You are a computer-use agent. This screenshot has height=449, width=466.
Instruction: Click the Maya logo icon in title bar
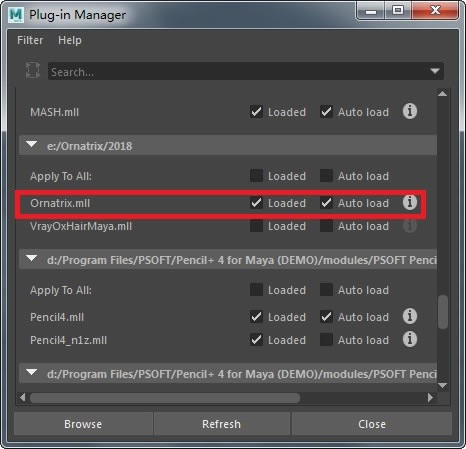tap(16, 15)
